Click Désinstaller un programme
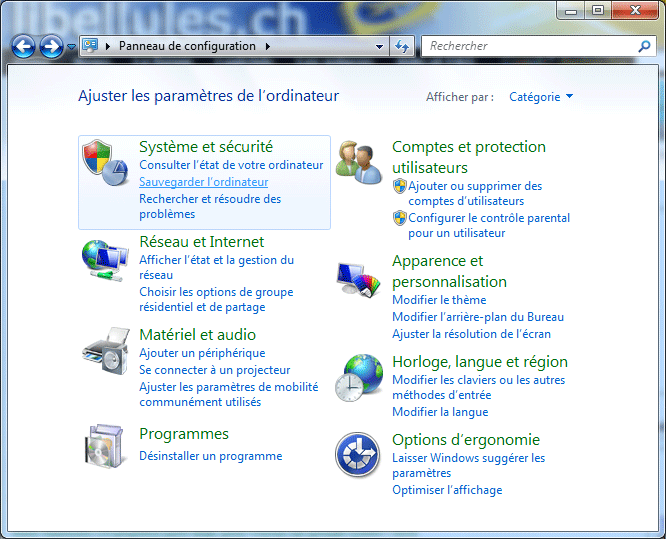This screenshot has width=666, height=539. [x=211, y=456]
